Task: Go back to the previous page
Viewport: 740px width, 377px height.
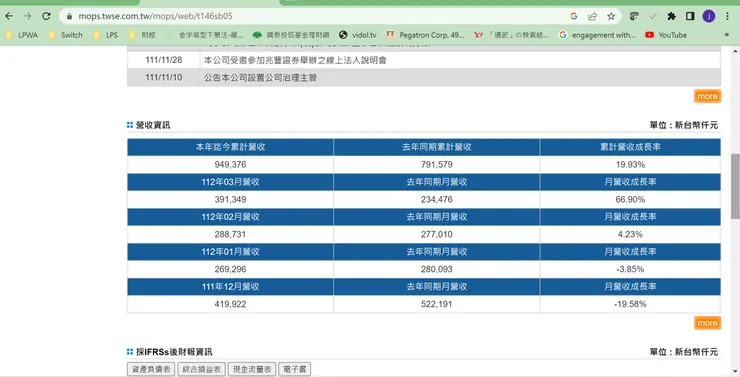Action: [9, 16]
